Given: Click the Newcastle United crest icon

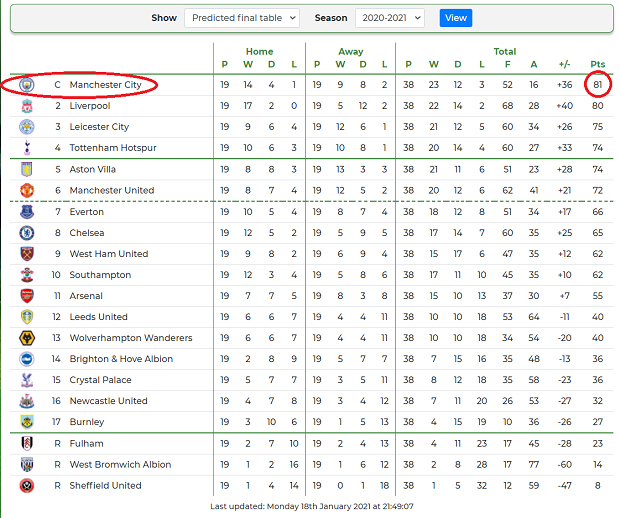Looking at the screenshot, I should point(27,401).
